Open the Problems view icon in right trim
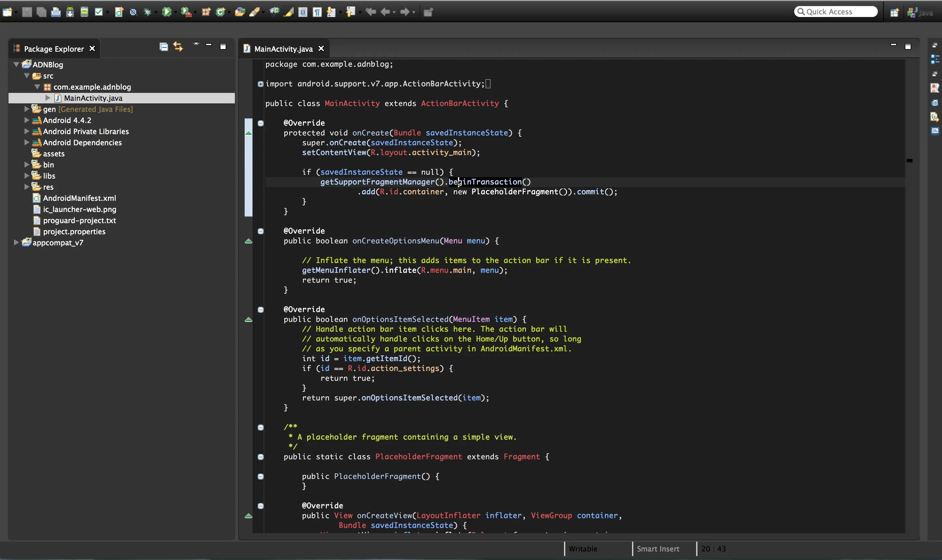This screenshot has height=560, width=942. point(934,88)
